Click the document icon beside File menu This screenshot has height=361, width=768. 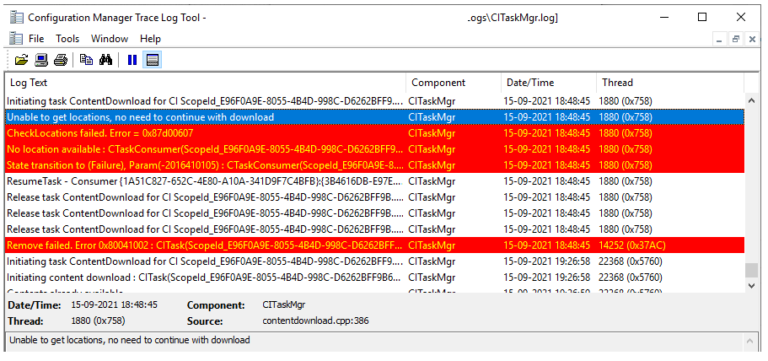coord(16,39)
